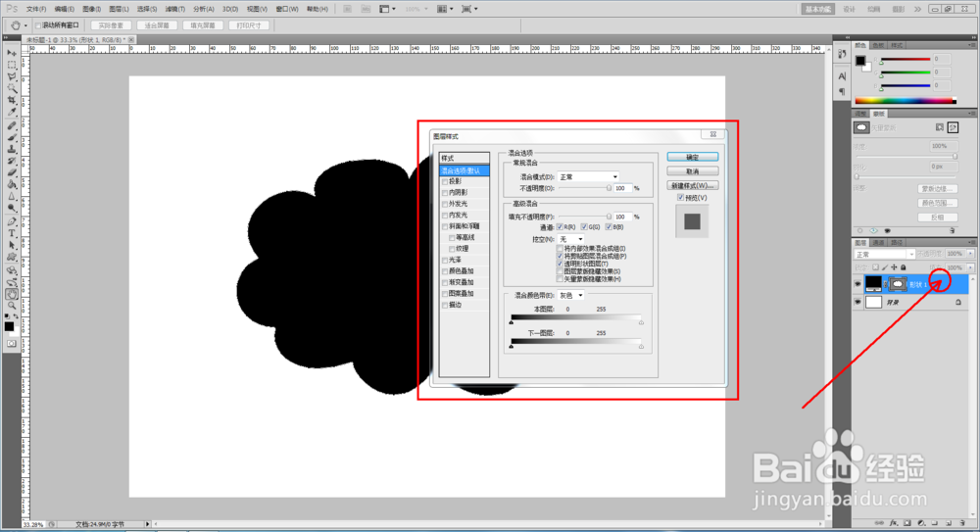The height and width of the screenshot is (532, 980).
Task: Open the Hand tool preset picker arrow
Action: pyautogui.click(x=25, y=25)
